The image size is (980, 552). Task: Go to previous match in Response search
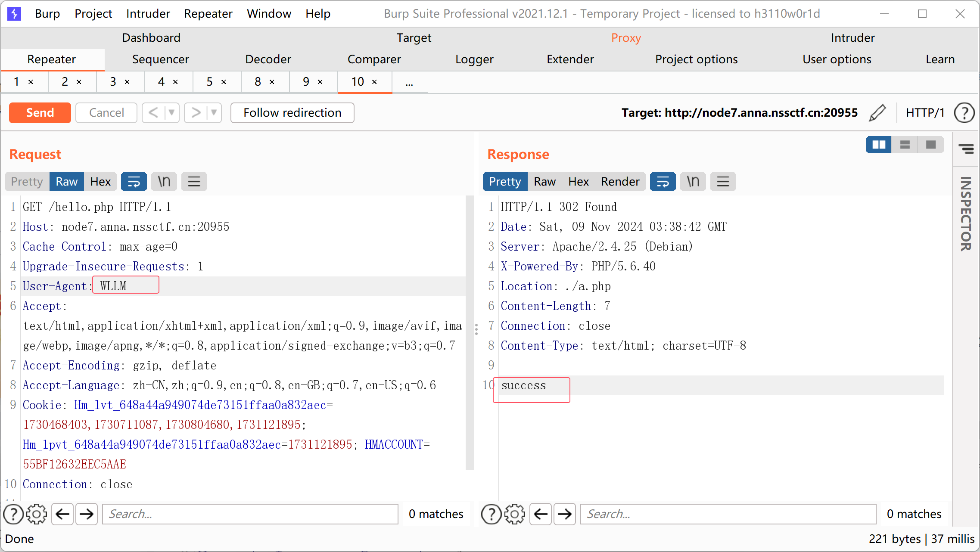[541, 514]
